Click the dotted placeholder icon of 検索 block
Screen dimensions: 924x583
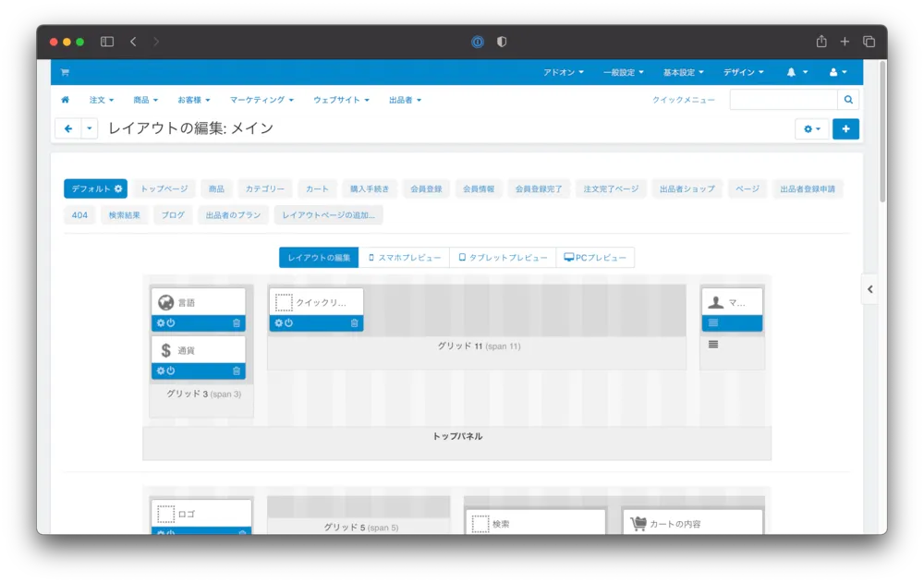coord(480,524)
